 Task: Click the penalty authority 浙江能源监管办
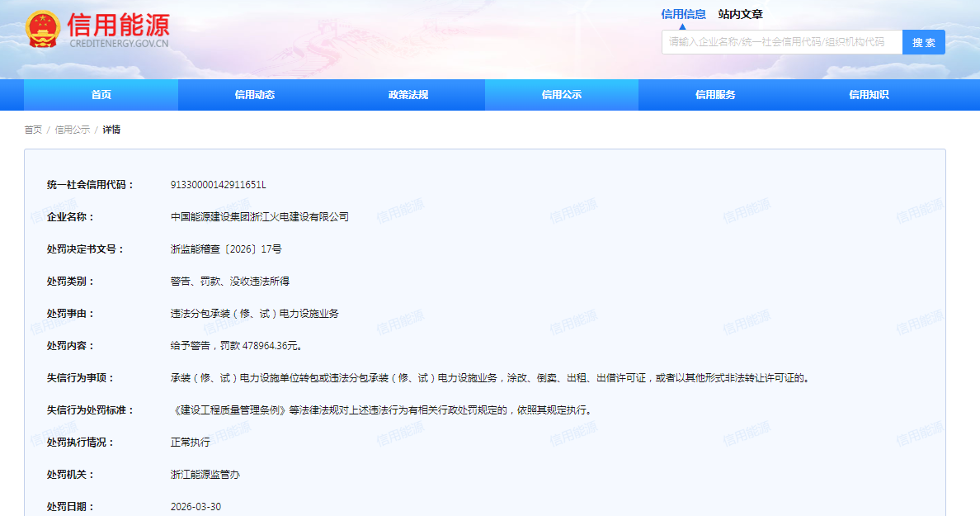tap(205, 475)
